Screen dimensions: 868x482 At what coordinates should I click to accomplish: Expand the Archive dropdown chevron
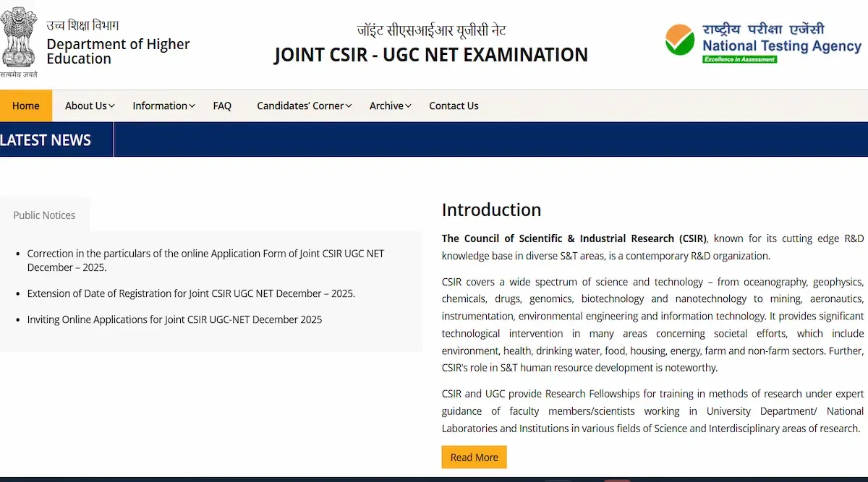(409, 106)
